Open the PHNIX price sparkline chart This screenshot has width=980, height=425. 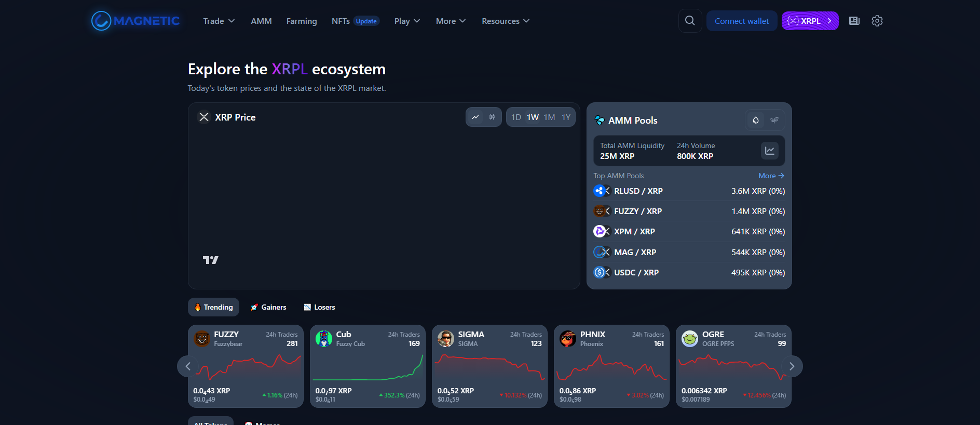[612, 367]
